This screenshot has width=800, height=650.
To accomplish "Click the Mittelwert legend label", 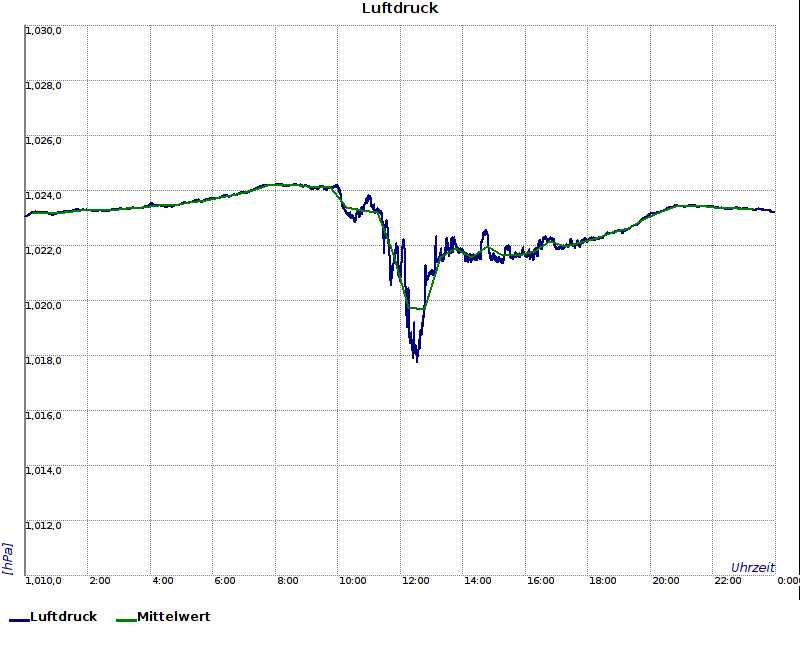I will [174, 616].
